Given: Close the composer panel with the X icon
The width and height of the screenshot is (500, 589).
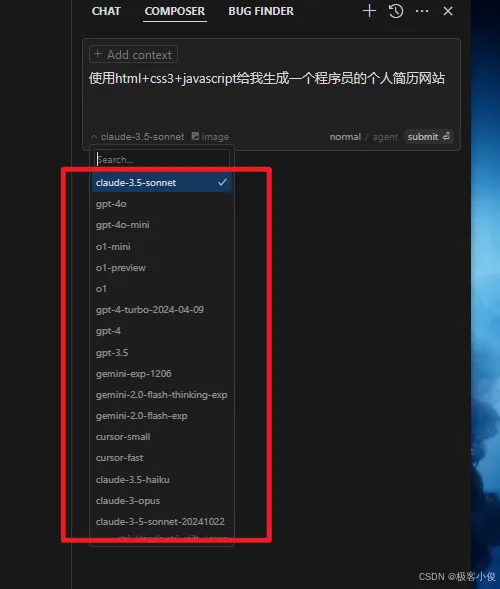Looking at the screenshot, I should coord(448,11).
